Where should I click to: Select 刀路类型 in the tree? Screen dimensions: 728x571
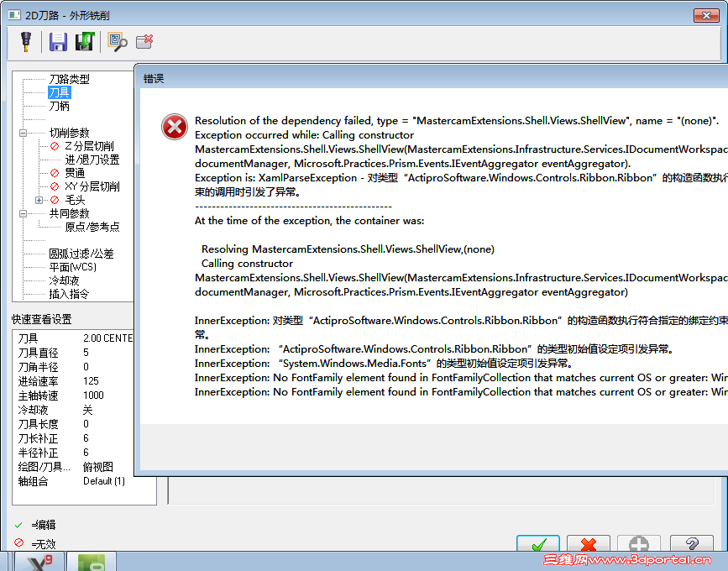[x=69, y=79]
